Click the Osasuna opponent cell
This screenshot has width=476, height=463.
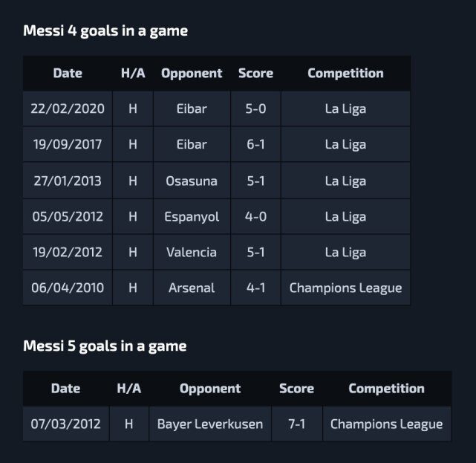(192, 181)
